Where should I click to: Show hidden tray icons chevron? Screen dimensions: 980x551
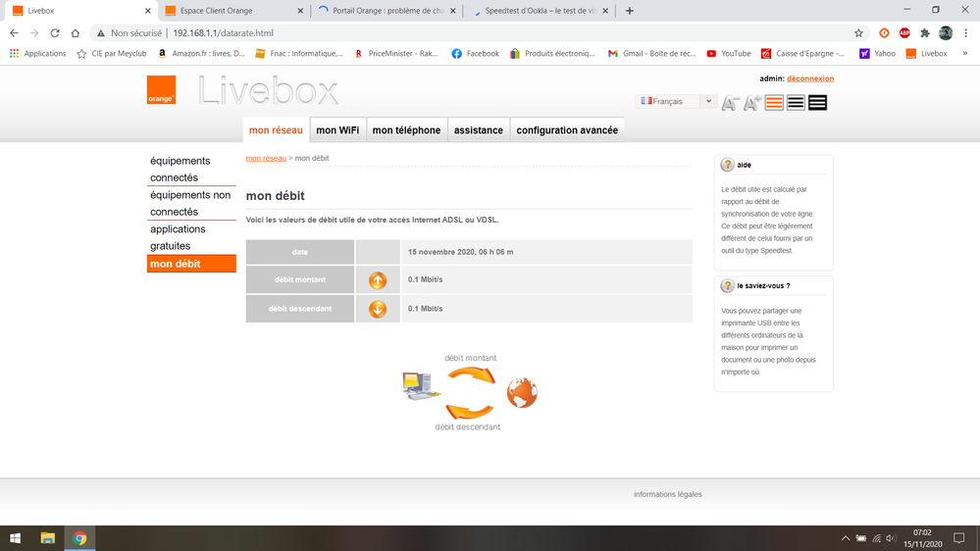845,538
